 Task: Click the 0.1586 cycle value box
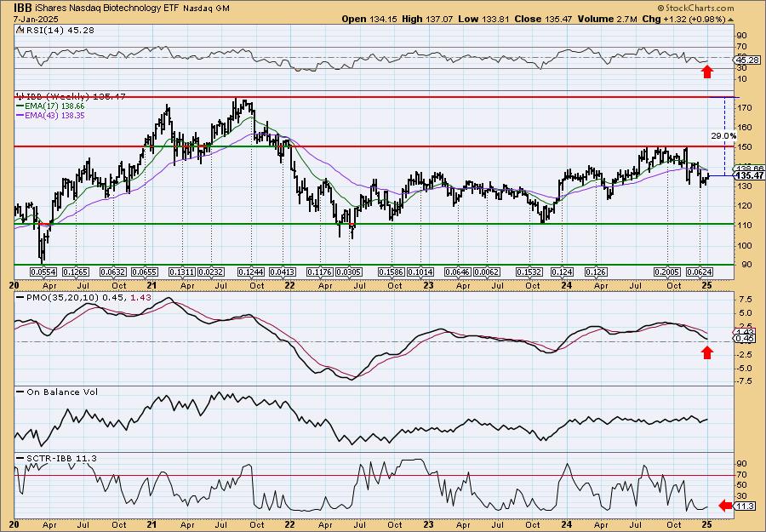392,272
